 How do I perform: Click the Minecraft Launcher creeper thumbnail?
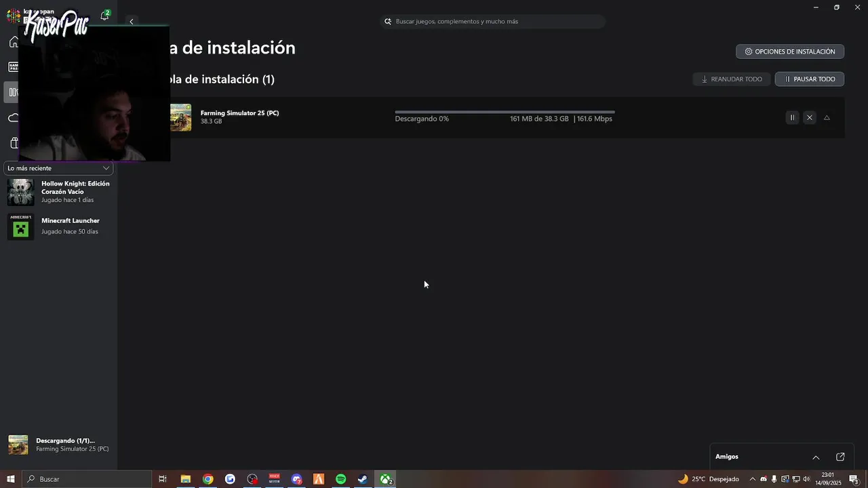(x=20, y=226)
